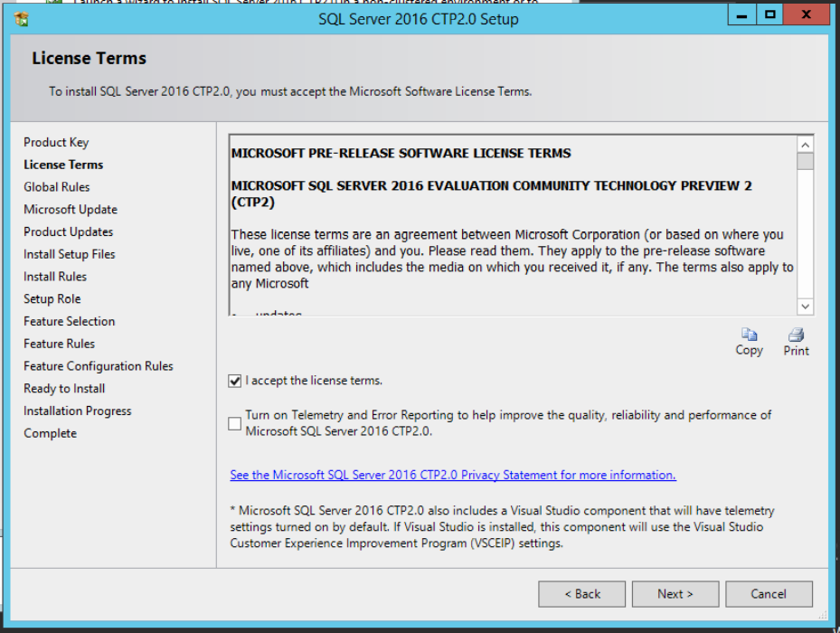Proceed with the Next button
The height and width of the screenshot is (633, 840).
[675, 594]
